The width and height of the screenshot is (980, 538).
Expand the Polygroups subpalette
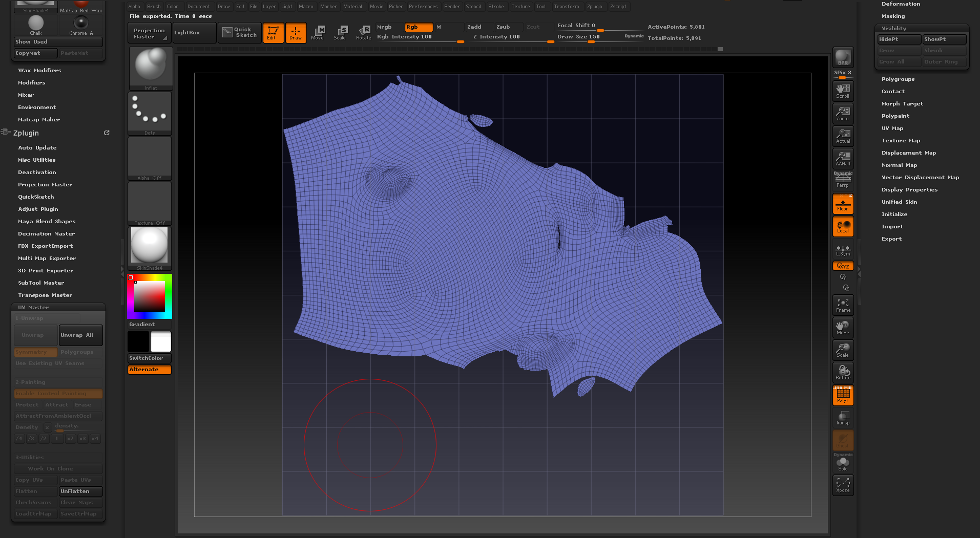(x=898, y=79)
